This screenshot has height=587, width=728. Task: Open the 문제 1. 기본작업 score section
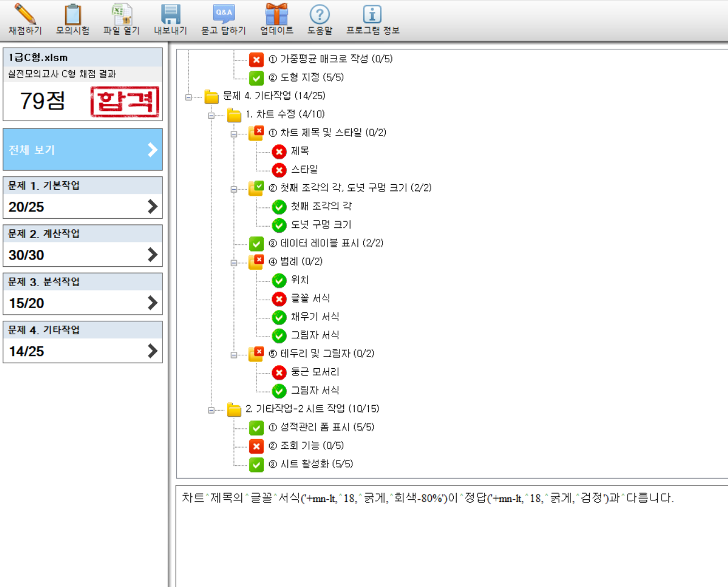pyautogui.click(x=83, y=198)
